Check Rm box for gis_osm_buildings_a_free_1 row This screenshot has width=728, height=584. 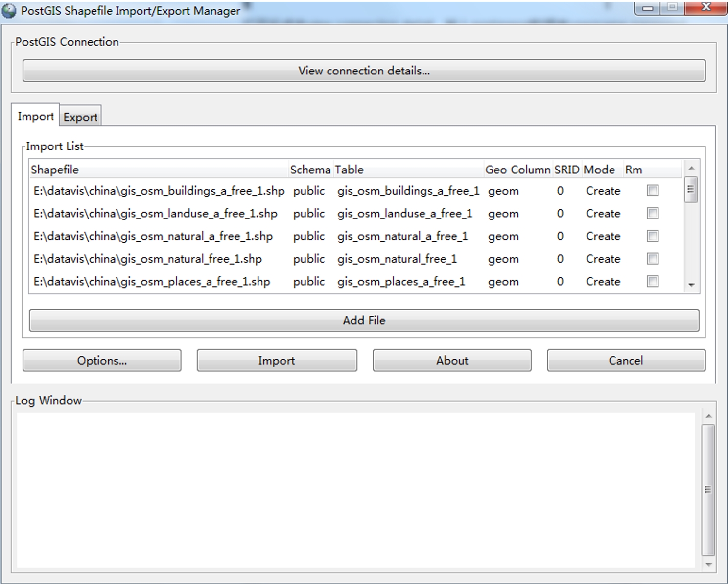tap(652, 191)
